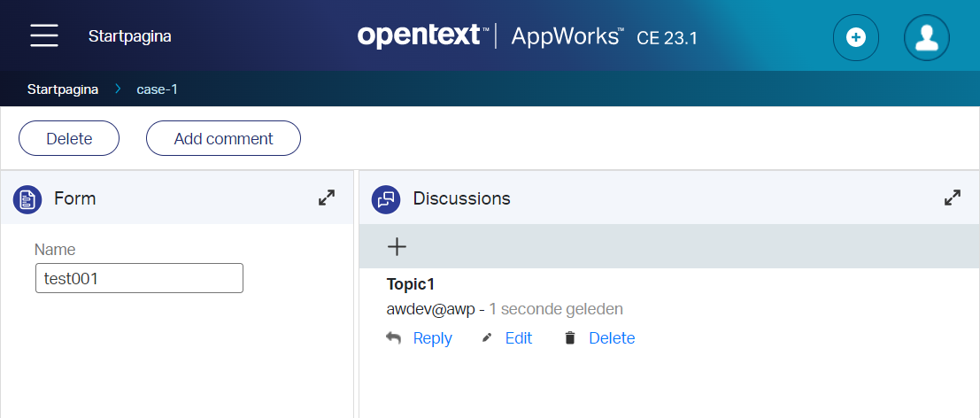Screen dimensions: 980x418
Task: Open the Topic1 discussion title
Action: [411, 284]
